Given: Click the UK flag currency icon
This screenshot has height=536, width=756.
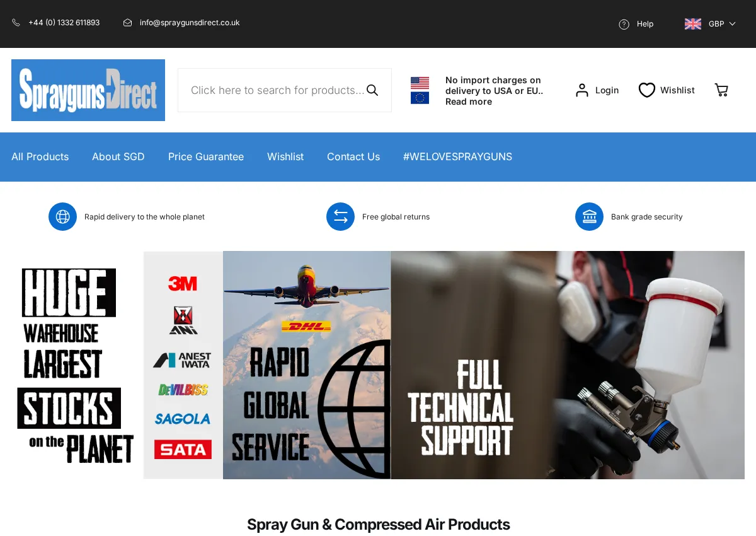Looking at the screenshot, I should point(693,24).
